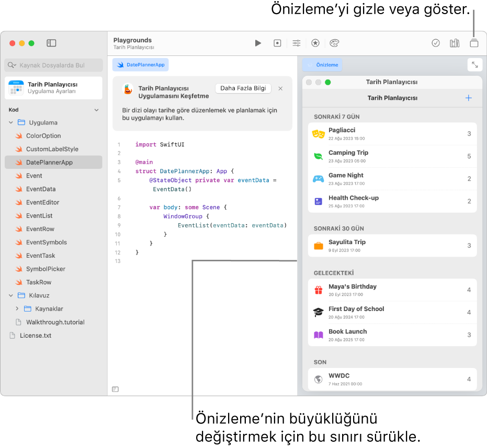The height and width of the screenshot is (448, 487).
Task: Open the Pagliacci event row
Action: point(392,134)
